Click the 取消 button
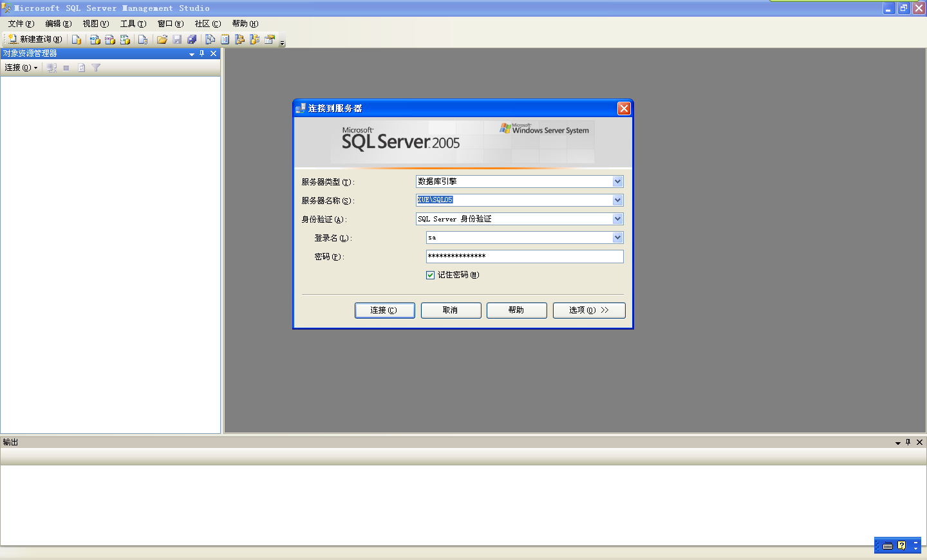Viewport: 927px width, 560px height. coord(451,310)
